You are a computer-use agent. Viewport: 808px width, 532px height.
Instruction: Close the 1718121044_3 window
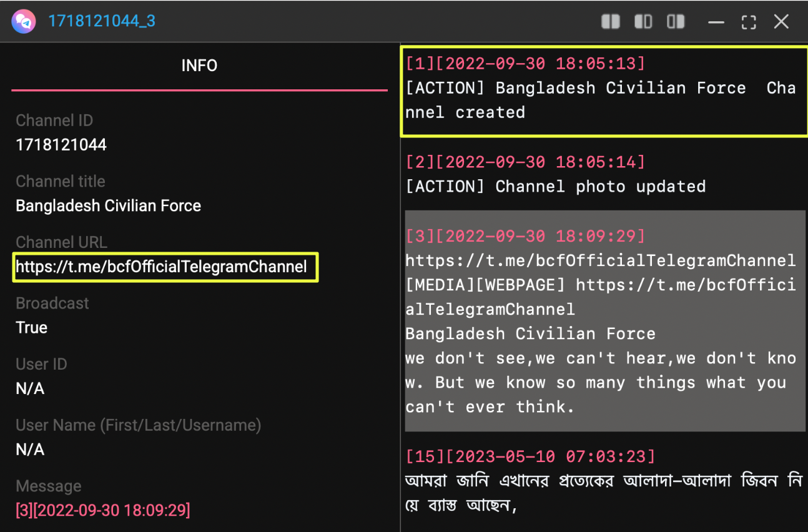(781, 22)
